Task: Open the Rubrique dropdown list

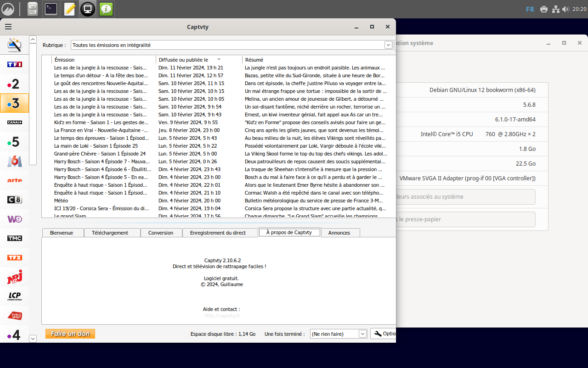Action: point(388,45)
